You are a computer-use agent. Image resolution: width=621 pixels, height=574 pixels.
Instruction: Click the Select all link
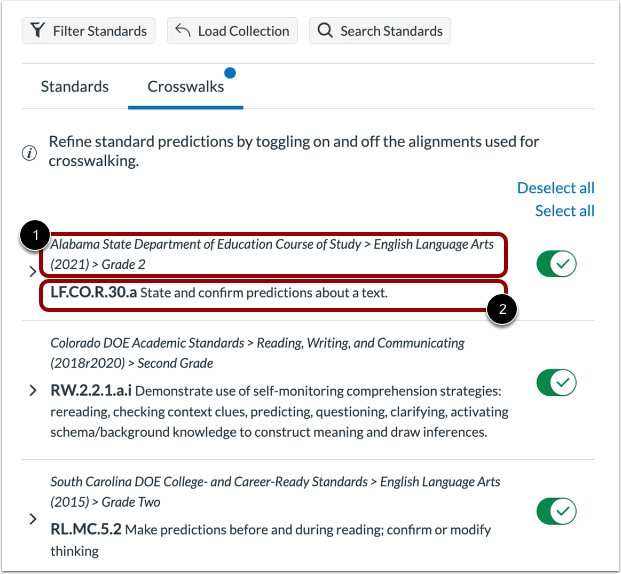pos(565,211)
